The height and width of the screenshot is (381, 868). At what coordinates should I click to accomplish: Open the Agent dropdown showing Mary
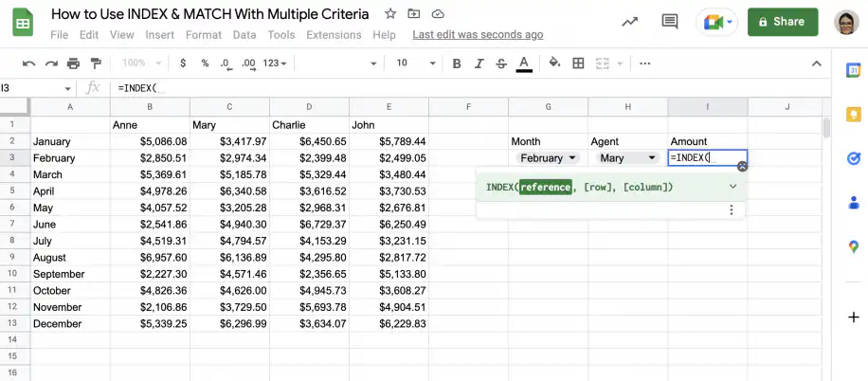pos(627,158)
